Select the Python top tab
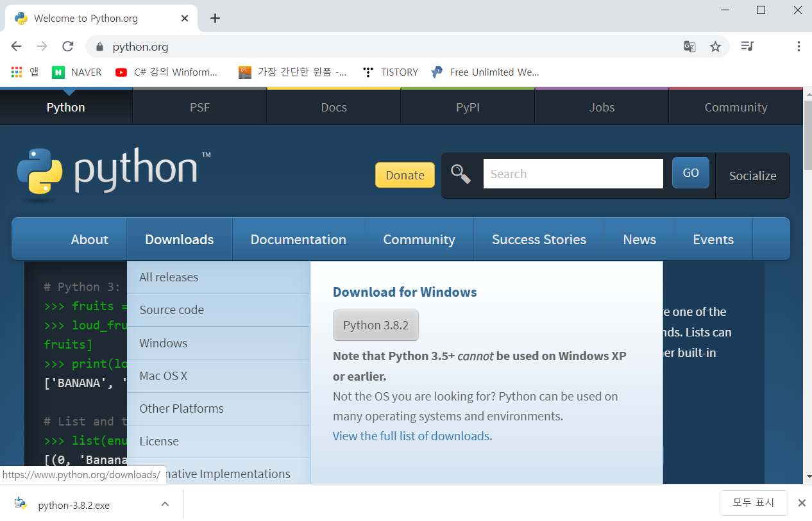The image size is (812, 521). coord(66,107)
